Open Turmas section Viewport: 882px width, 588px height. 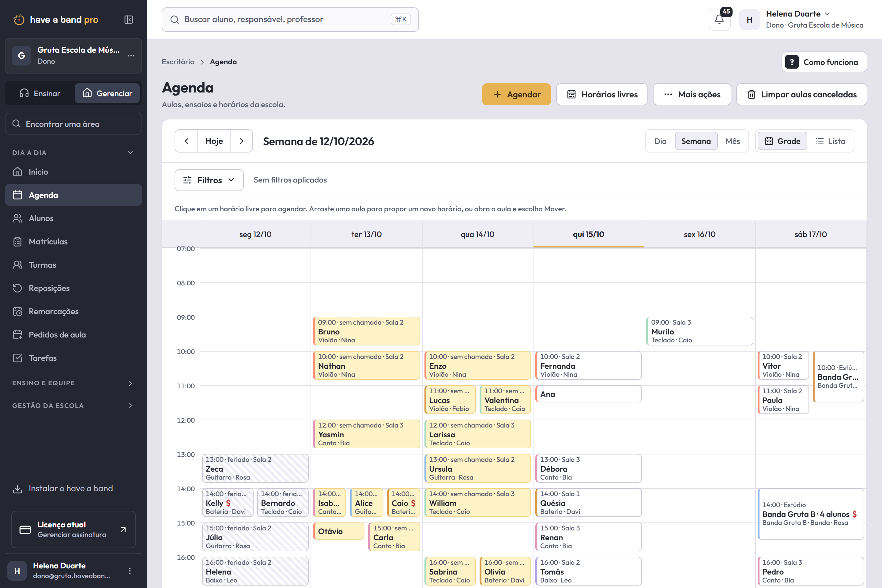point(73,265)
